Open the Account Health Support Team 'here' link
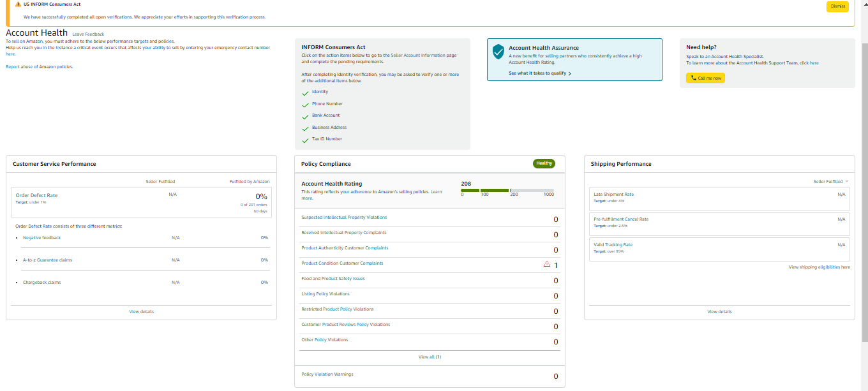 point(814,63)
